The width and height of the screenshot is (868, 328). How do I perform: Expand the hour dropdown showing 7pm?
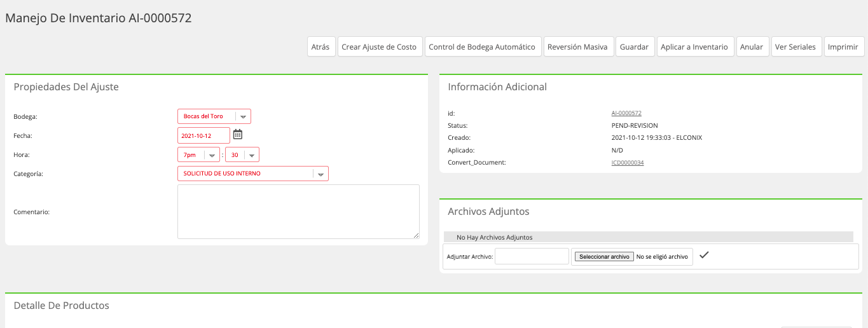pyautogui.click(x=198, y=154)
